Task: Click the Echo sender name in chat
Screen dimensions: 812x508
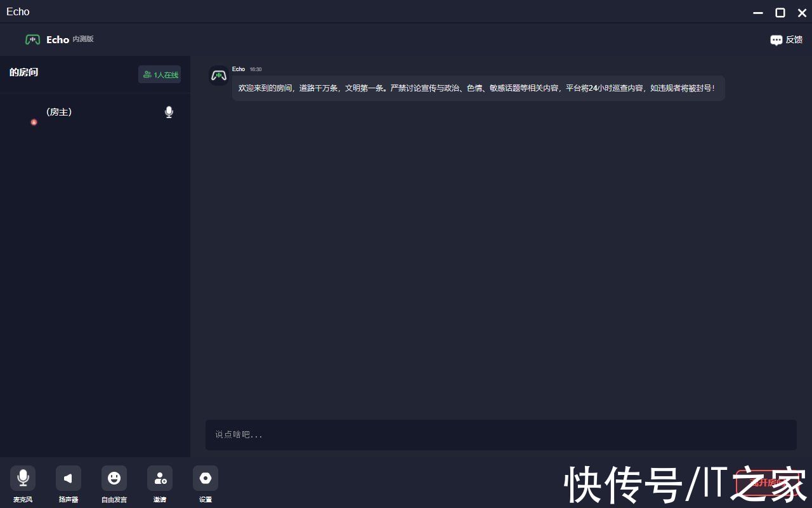Action: tap(239, 69)
